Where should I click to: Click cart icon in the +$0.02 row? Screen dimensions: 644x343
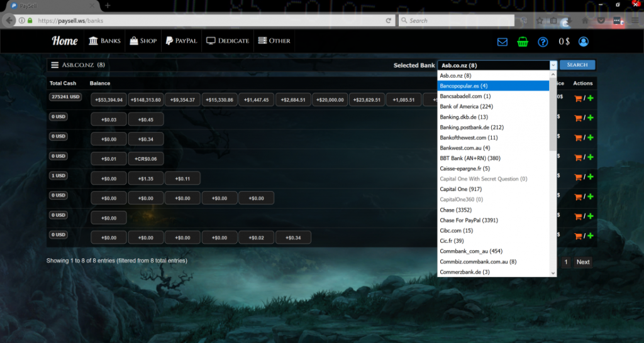pos(578,236)
